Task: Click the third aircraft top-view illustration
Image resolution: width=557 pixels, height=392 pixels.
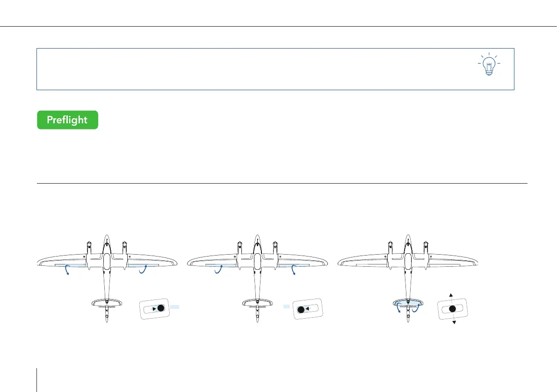Action: tap(408, 278)
